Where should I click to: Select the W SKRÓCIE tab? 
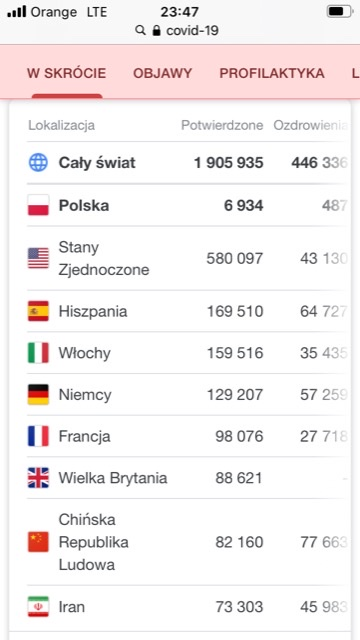pyautogui.click(x=67, y=73)
